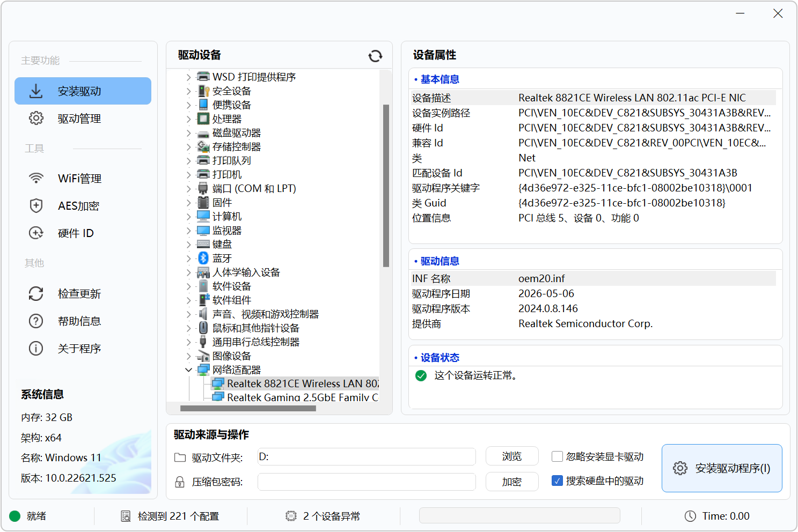Click the 驱动管理 gear icon
The height and width of the screenshot is (532, 798).
pyautogui.click(x=36, y=118)
